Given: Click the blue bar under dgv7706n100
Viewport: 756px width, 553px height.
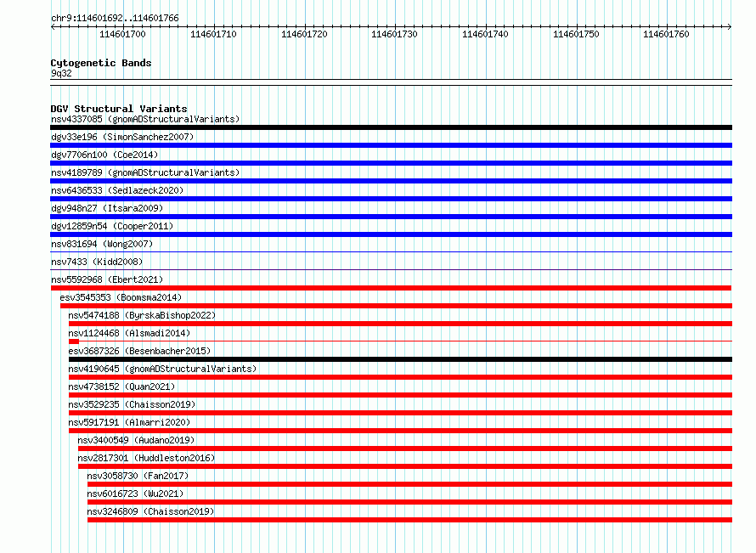Looking at the screenshot, I should click(391, 163).
